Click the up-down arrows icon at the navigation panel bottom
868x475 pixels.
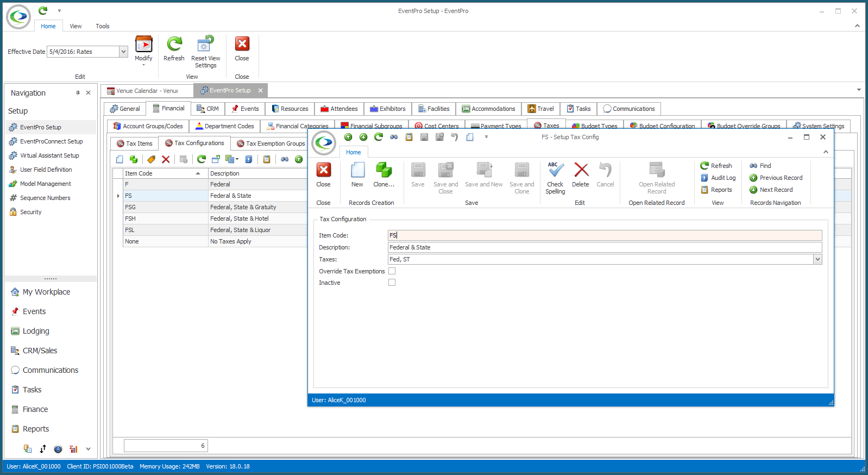[43, 449]
